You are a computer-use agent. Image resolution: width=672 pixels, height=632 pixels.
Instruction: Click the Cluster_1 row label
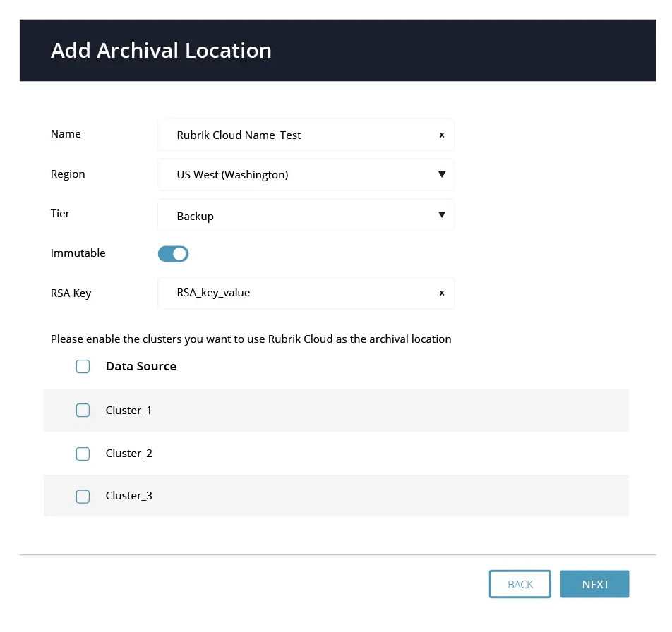128,411
